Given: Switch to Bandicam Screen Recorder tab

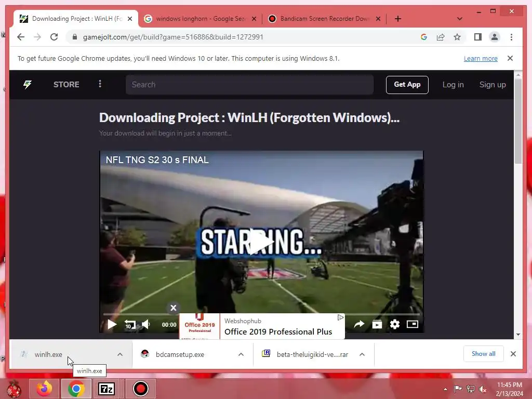Looking at the screenshot, I should pyautogui.click(x=324, y=19).
